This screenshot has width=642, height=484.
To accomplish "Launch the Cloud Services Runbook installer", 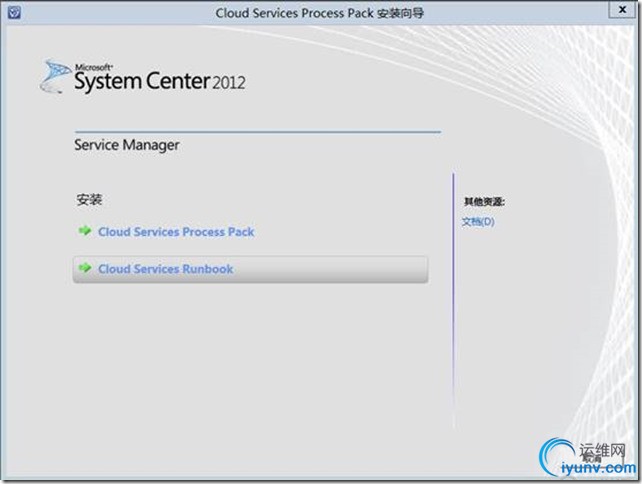I will [251, 269].
